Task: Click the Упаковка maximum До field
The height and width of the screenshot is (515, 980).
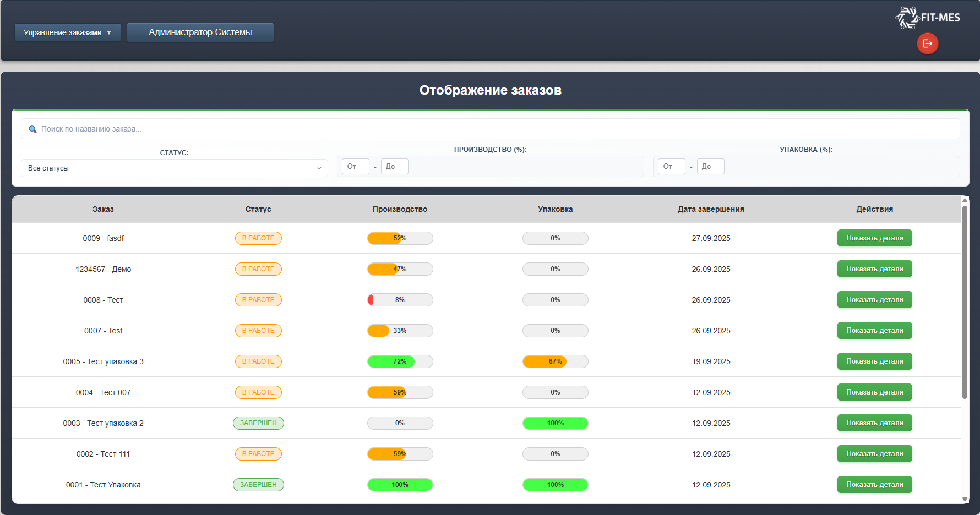Action: point(710,167)
